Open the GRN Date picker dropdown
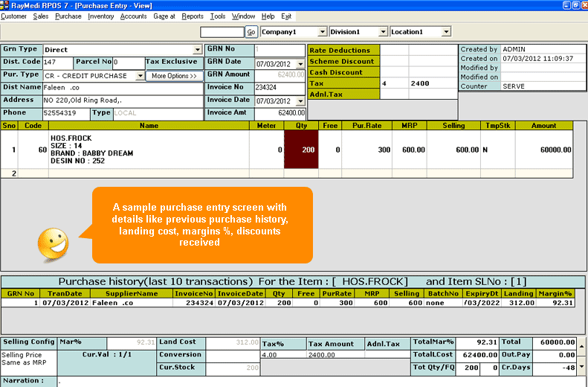 coord(300,64)
